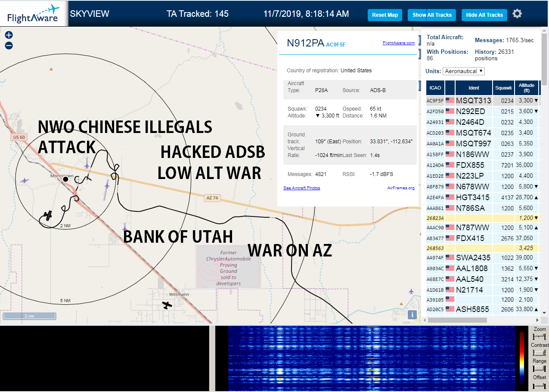Screen dimensions: 549x392
Task: Select the N786SA table row
Action: point(482,208)
